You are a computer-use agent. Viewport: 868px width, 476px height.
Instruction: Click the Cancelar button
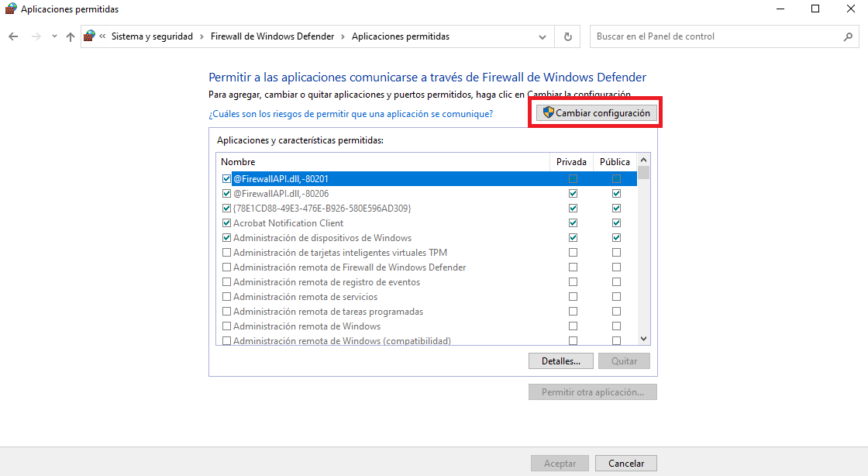point(626,464)
